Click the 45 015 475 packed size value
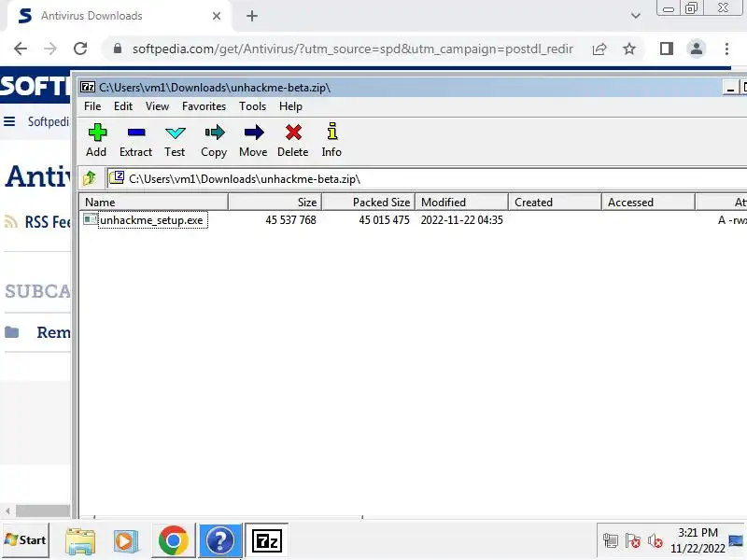The image size is (747, 560). 384,220
